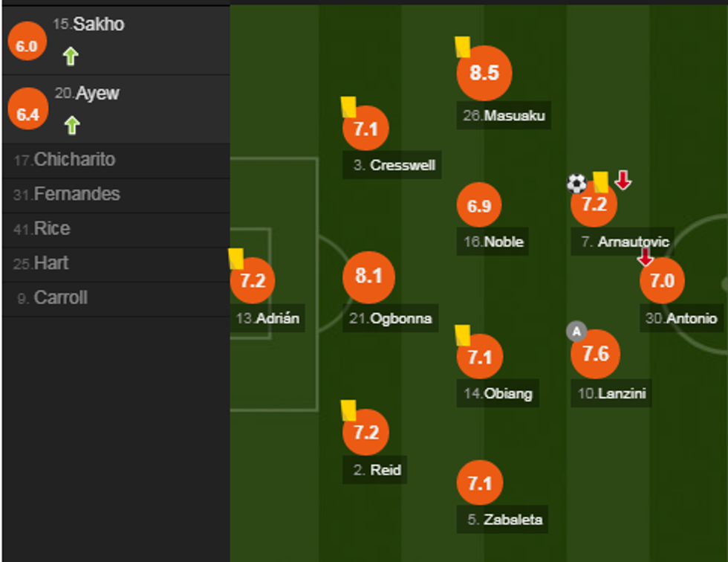The image size is (728, 562).
Task: Select substitute goalkeeper Hart
Action: pyautogui.click(x=51, y=263)
